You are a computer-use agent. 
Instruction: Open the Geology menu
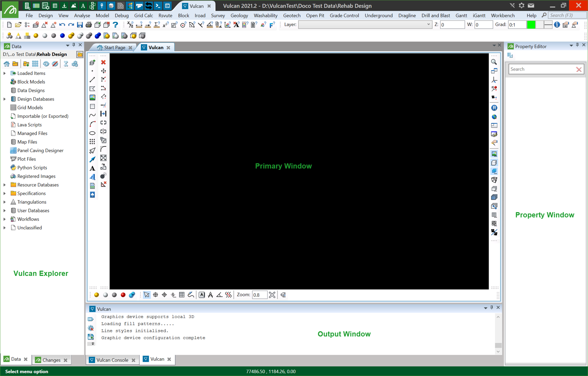point(239,15)
